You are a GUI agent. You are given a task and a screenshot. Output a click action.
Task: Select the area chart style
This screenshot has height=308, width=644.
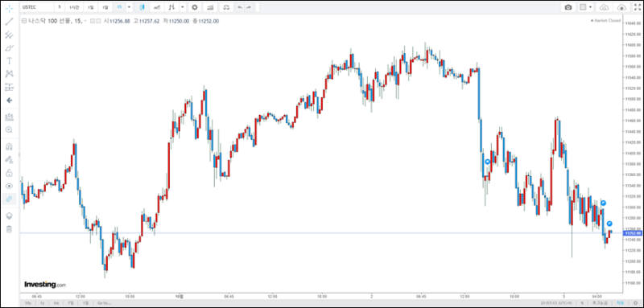tap(156, 7)
